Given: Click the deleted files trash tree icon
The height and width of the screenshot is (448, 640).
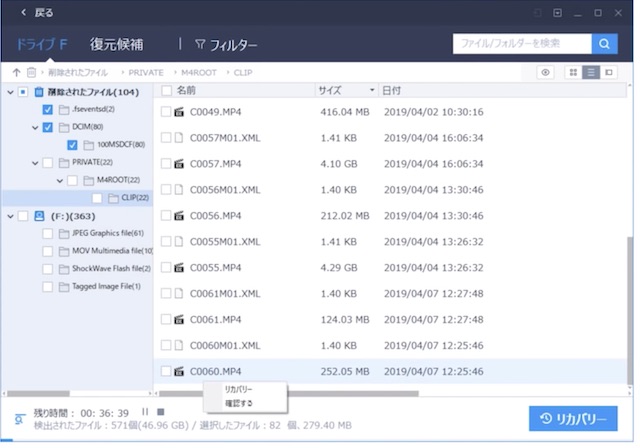Looking at the screenshot, I should pyautogui.click(x=39, y=92).
